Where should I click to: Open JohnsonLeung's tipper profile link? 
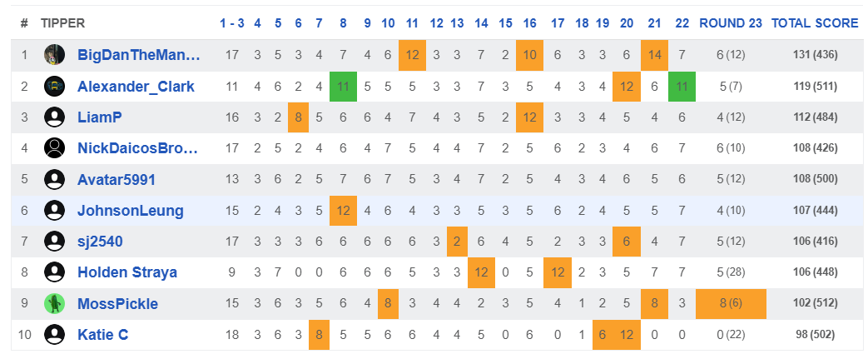tap(131, 211)
